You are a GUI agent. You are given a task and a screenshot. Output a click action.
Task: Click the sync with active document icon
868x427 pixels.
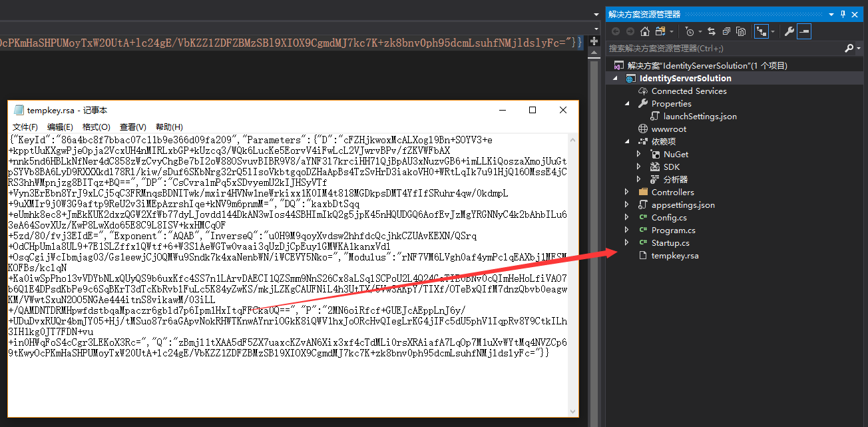[712, 31]
